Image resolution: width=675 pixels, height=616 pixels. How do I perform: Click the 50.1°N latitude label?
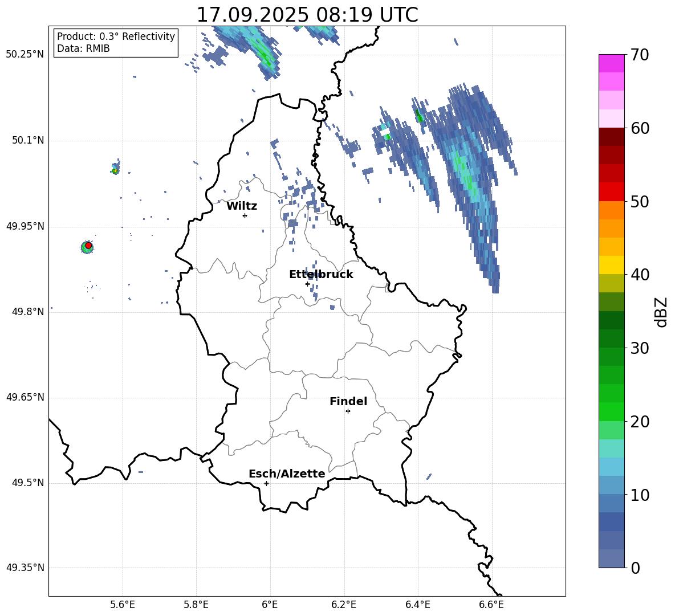(x=28, y=141)
